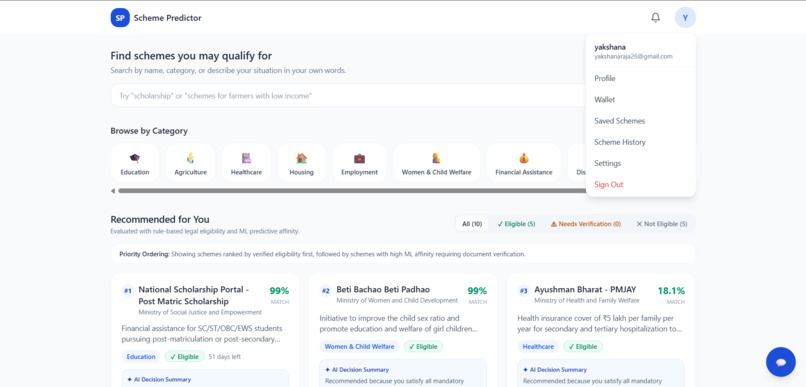Select the Healthcare category card
The height and width of the screenshot is (387, 806).
pos(246,163)
